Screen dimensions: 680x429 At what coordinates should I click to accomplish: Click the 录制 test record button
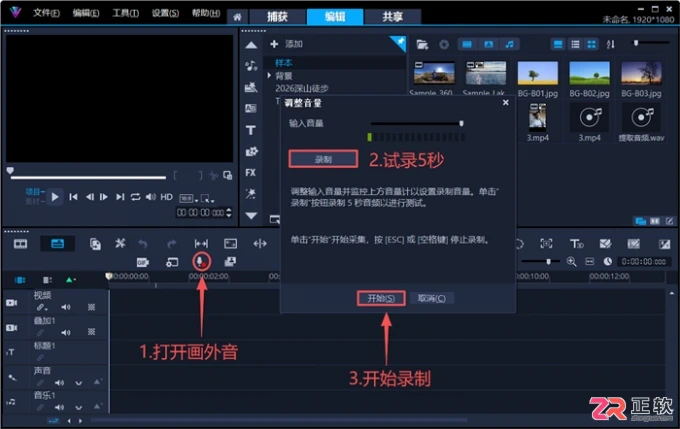pos(323,159)
